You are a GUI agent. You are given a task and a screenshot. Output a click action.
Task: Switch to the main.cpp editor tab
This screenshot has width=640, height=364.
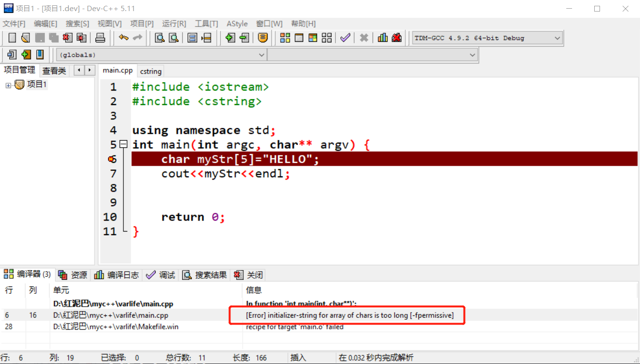pyautogui.click(x=118, y=70)
